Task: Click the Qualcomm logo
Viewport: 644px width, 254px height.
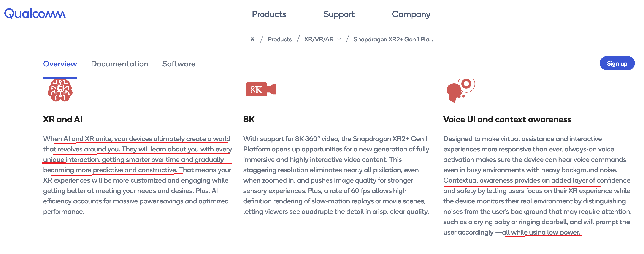Action: click(x=35, y=14)
